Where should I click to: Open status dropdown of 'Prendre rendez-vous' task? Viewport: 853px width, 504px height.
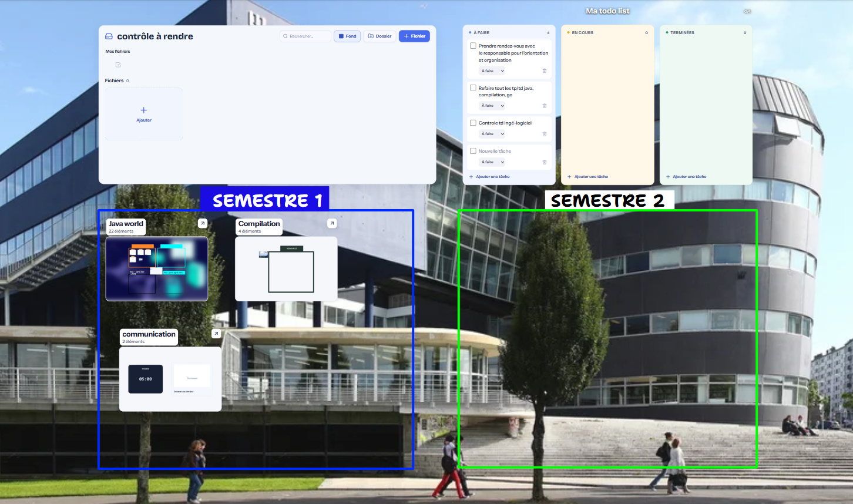click(x=492, y=71)
